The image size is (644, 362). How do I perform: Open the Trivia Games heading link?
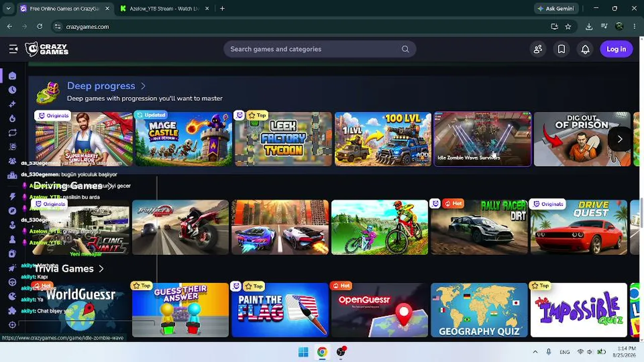click(63, 268)
